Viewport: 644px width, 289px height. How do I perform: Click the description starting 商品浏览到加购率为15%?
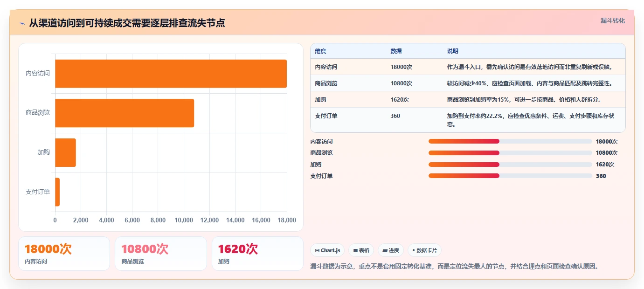(x=524, y=100)
